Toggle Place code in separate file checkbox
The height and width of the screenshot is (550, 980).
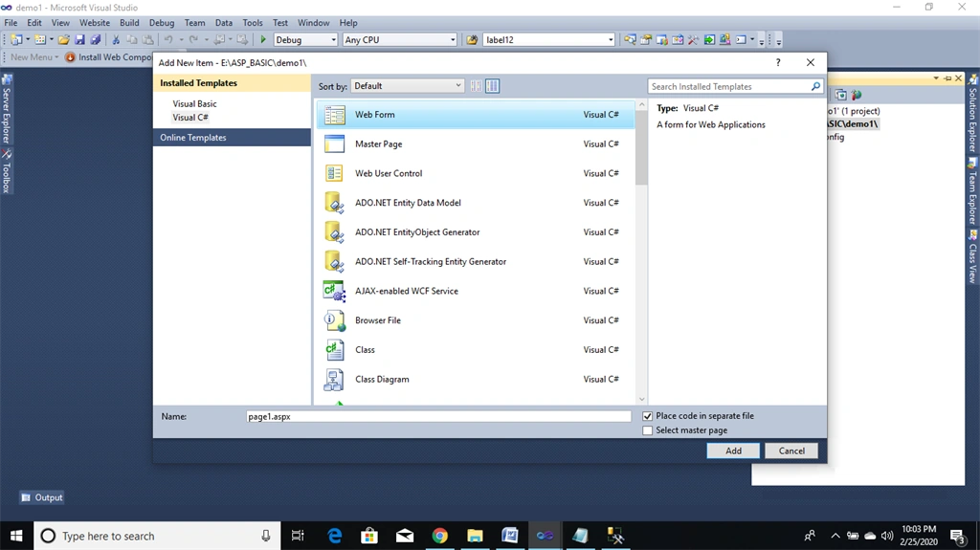point(648,416)
